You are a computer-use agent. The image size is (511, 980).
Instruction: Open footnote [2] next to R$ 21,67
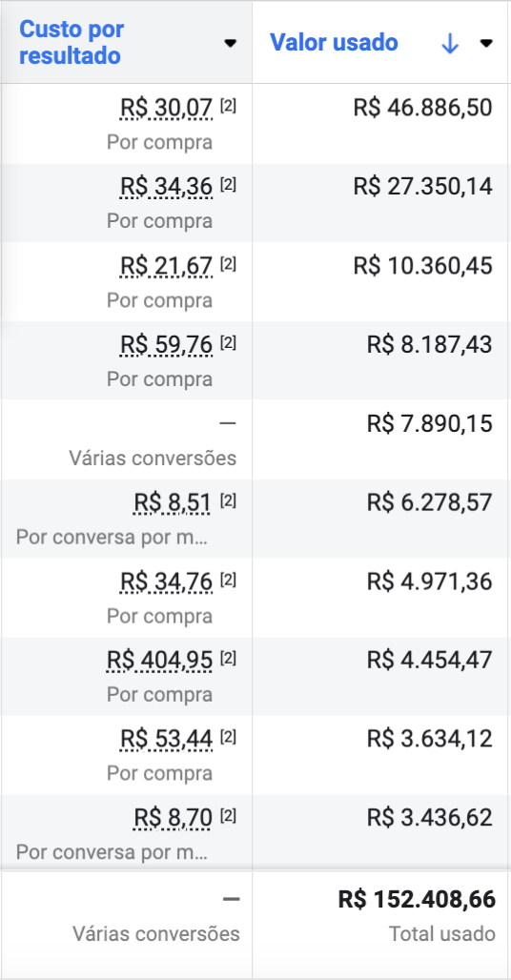(x=228, y=264)
